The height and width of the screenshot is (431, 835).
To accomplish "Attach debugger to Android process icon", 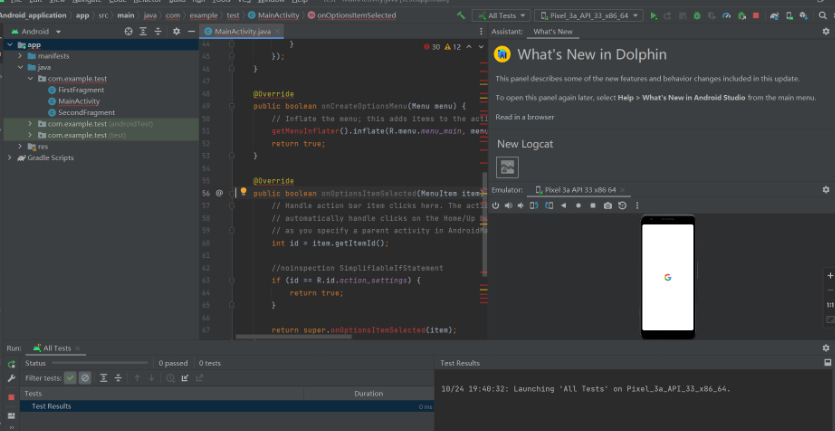I will point(741,16).
